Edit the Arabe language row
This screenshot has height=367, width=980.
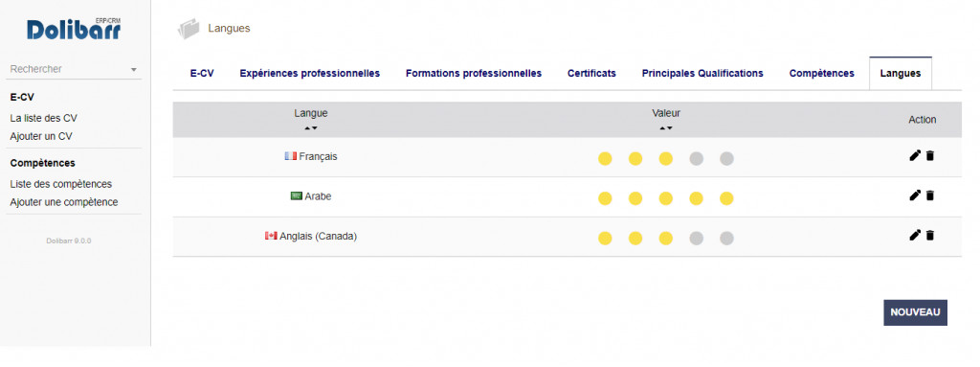(915, 195)
